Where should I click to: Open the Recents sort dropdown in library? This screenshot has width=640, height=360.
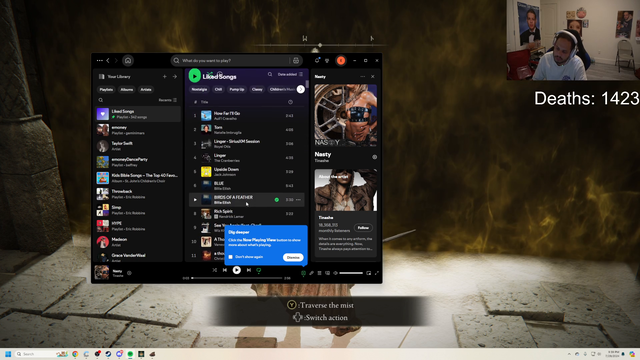coord(168,100)
